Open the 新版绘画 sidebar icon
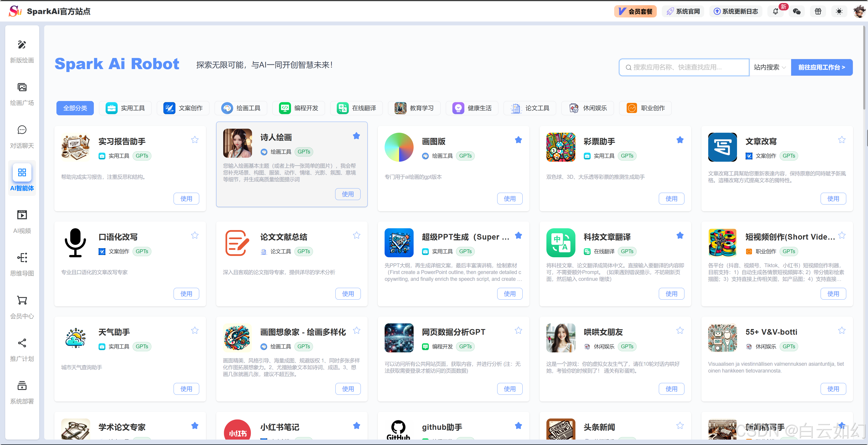This screenshot has width=868, height=445. pyautogui.click(x=22, y=45)
